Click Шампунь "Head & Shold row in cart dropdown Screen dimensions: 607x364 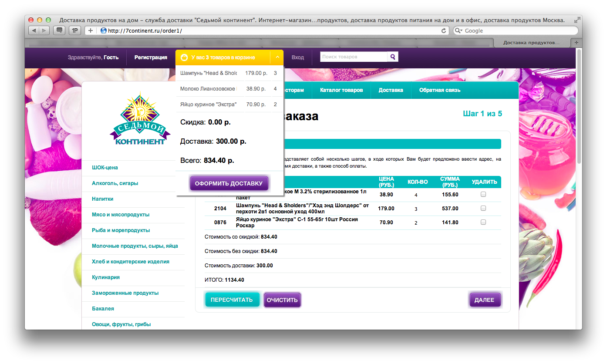point(229,73)
